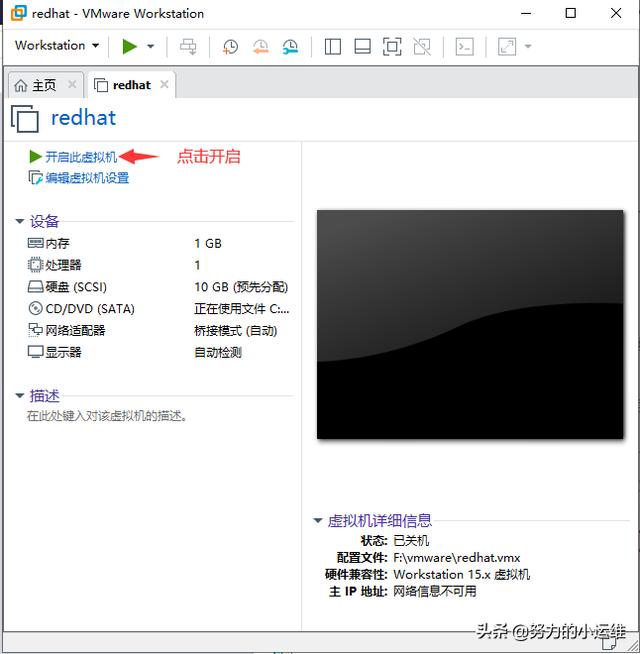Image resolution: width=640 pixels, height=654 pixels.
Task: Click the revert to snapshot icon
Action: coord(260,46)
